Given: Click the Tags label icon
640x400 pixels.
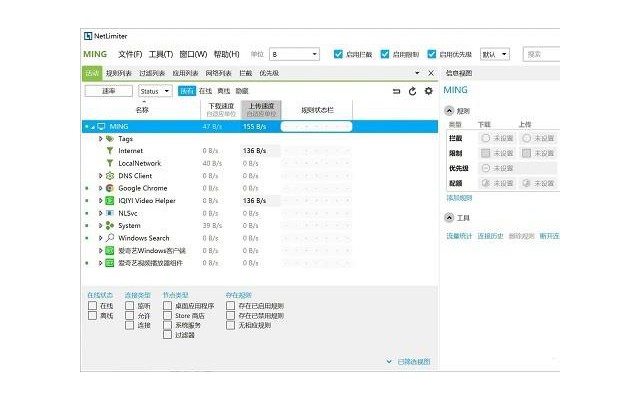Looking at the screenshot, I should (109, 139).
